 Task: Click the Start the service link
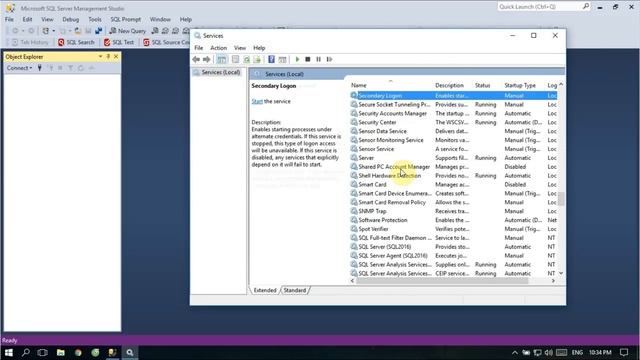(x=257, y=101)
